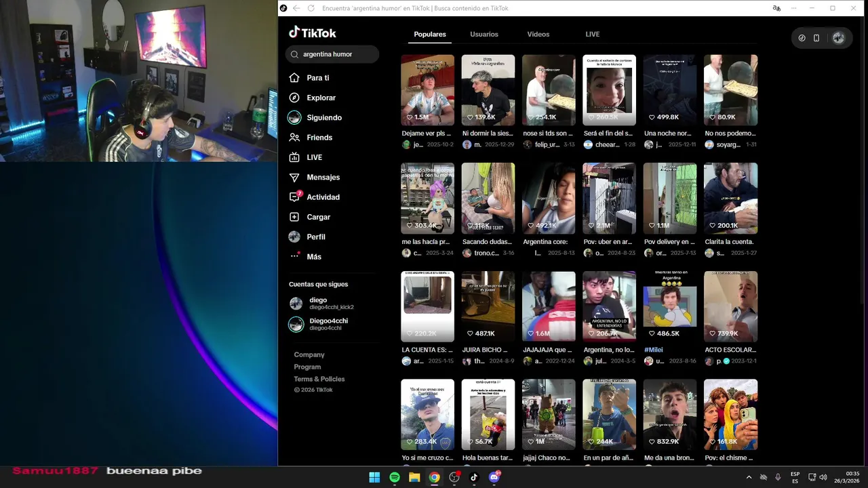The width and height of the screenshot is (868, 488).
Task: Open the Friends people icon
Action: click(294, 138)
